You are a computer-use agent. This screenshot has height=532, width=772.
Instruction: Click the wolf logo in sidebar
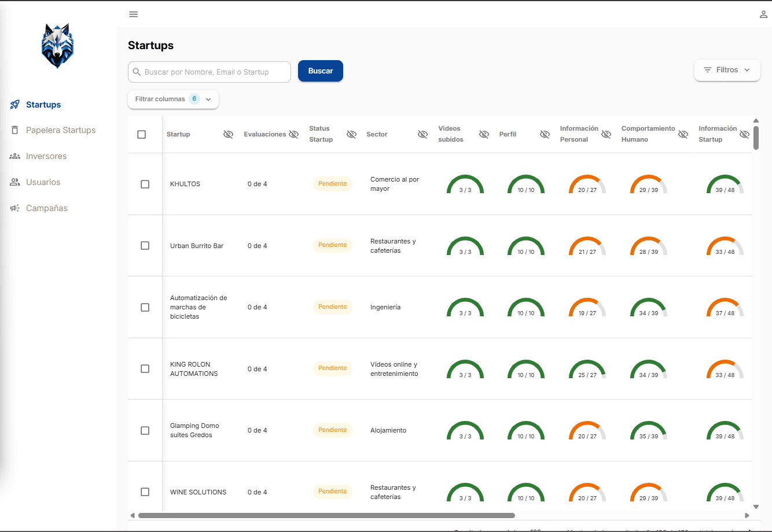(x=58, y=46)
